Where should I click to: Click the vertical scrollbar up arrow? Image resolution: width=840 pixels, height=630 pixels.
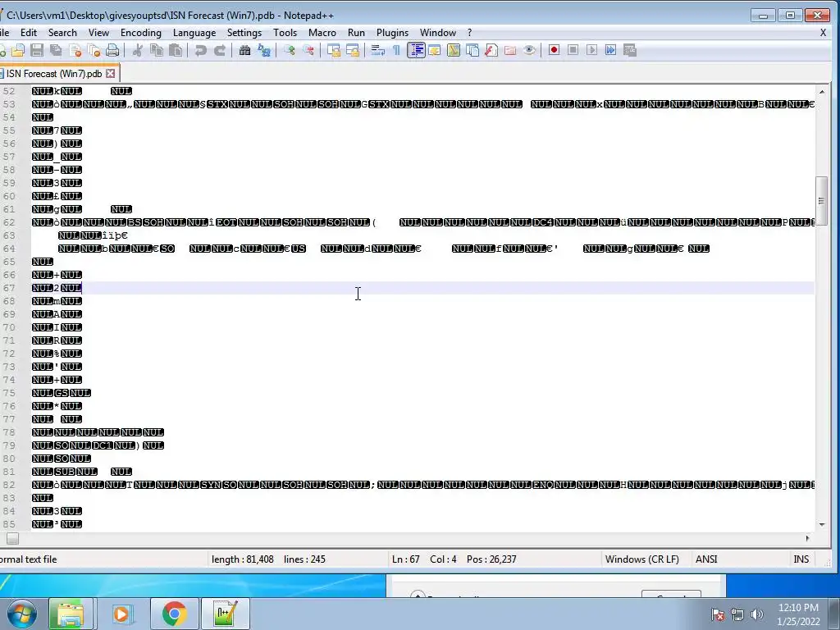coord(821,94)
